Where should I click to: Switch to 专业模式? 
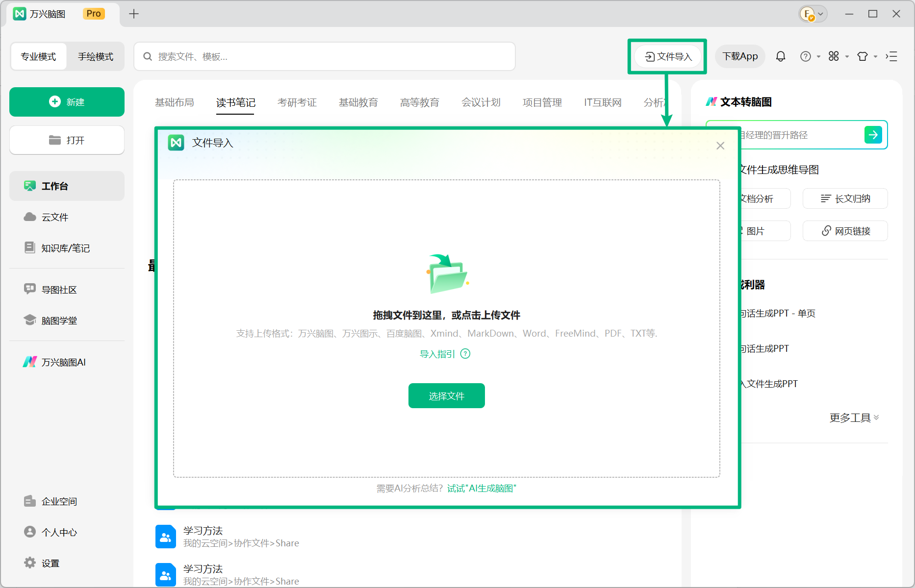point(38,57)
